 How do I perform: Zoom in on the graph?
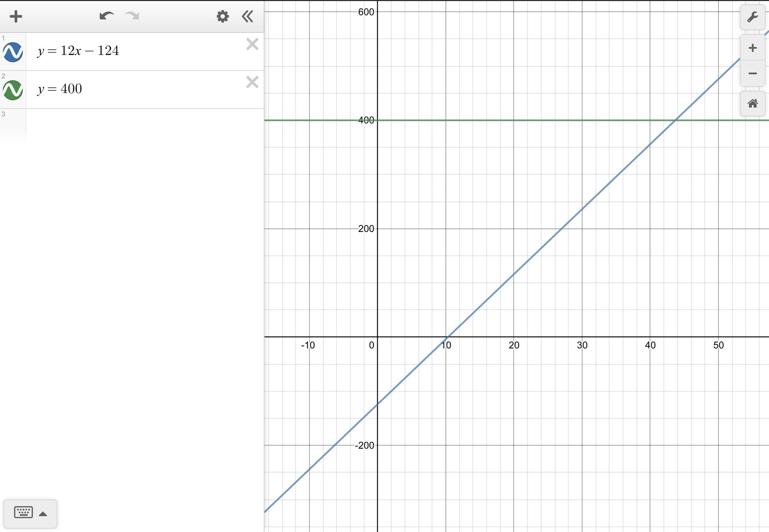(x=752, y=48)
